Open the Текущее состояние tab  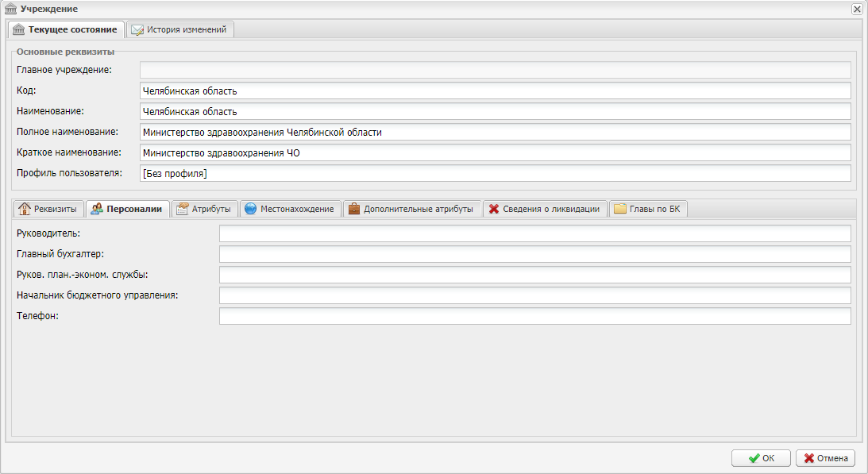[x=66, y=29]
